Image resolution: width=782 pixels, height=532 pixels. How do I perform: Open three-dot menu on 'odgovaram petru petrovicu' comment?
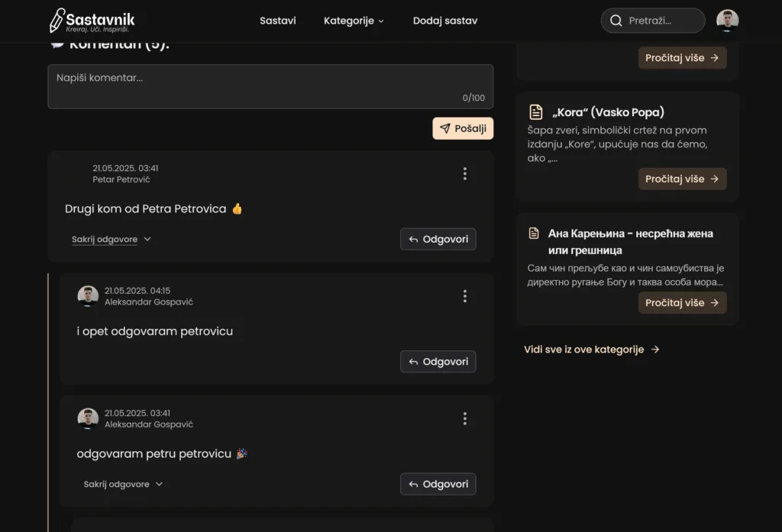(x=464, y=418)
